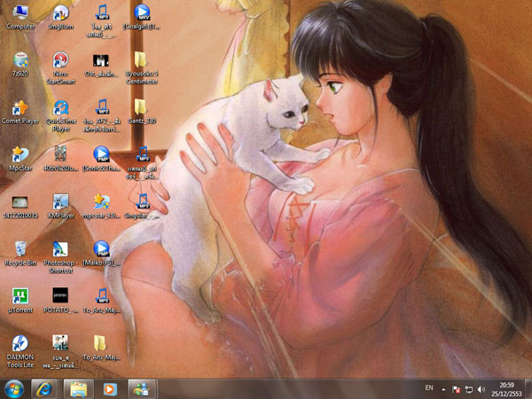Select the [Maiko-FS] PMP video file
Screen dimensions: 532x399
(x=101, y=253)
